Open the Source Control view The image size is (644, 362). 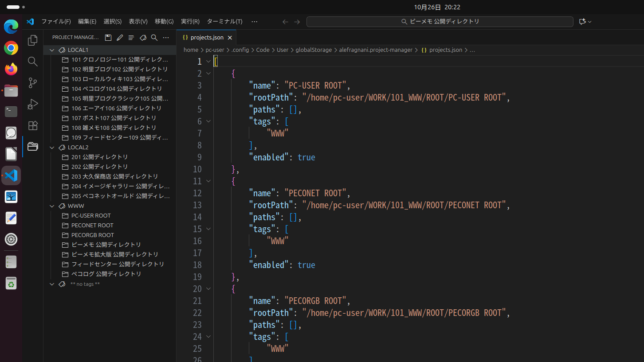pyautogui.click(x=32, y=83)
